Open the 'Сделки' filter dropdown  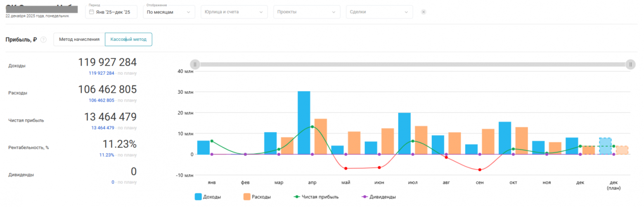tap(379, 12)
